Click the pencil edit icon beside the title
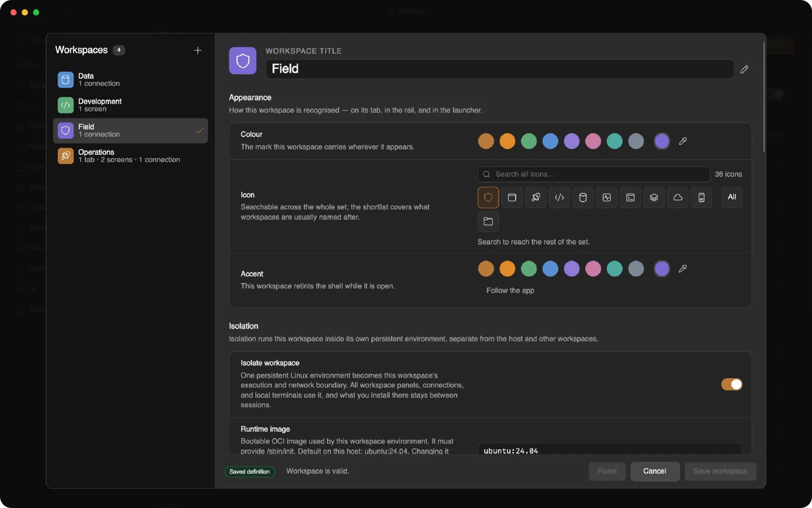 click(744, 69)
